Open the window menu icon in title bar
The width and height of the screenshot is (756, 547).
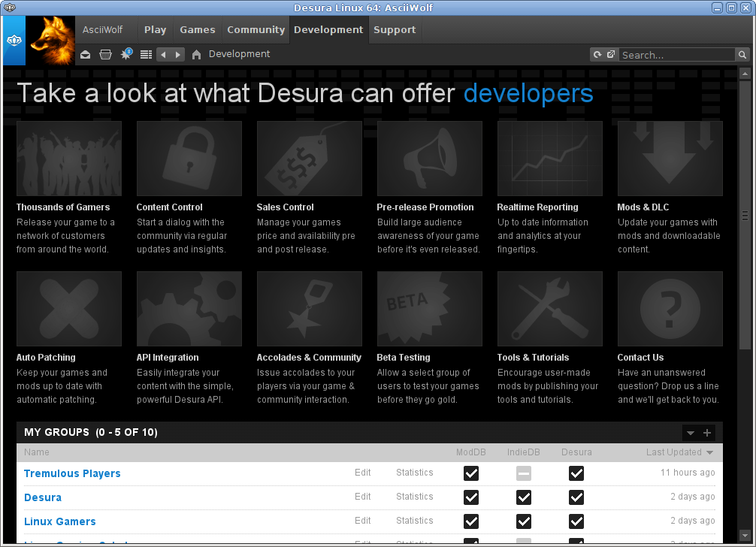10,8
